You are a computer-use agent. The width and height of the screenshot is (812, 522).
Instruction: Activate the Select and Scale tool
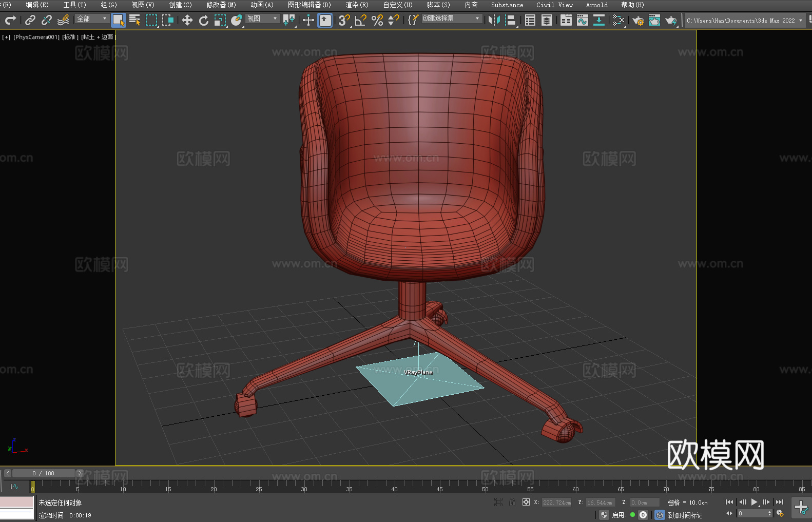pyautogui.click(x=220, y=20)
